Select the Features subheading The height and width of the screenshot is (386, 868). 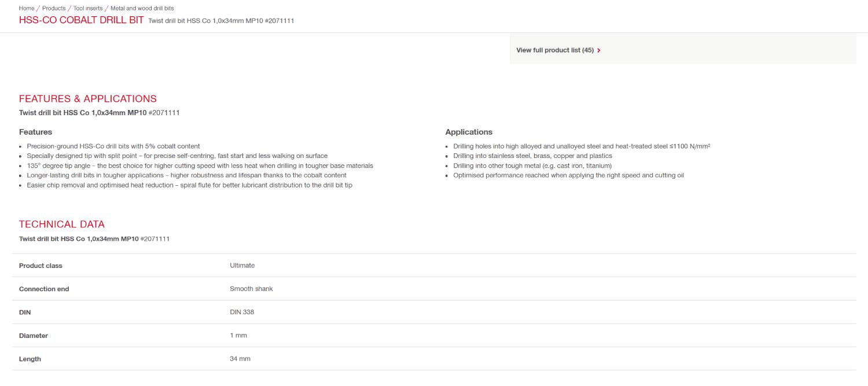coord(36,133)
